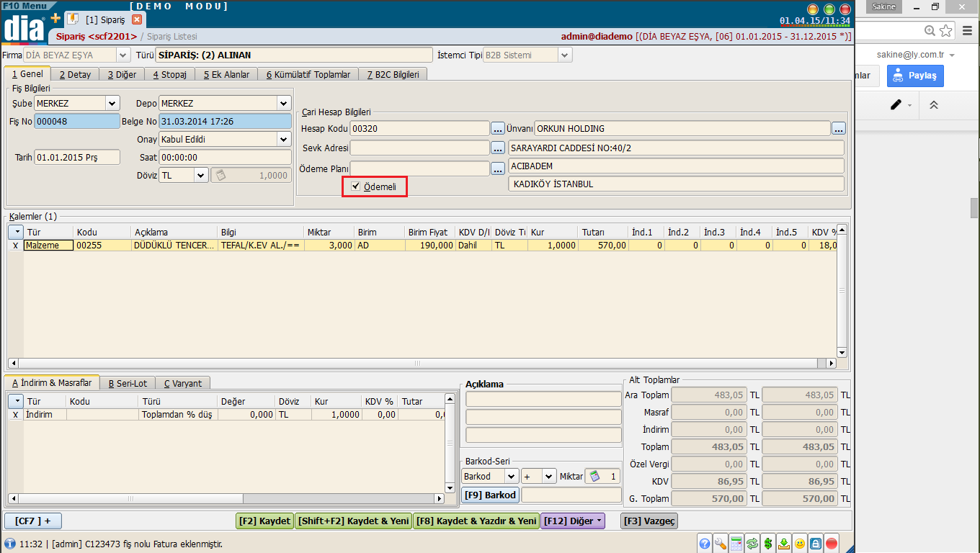Open the Onay Kabul Edildi dropdown
980x553 pixels.
tap(284, 139)
